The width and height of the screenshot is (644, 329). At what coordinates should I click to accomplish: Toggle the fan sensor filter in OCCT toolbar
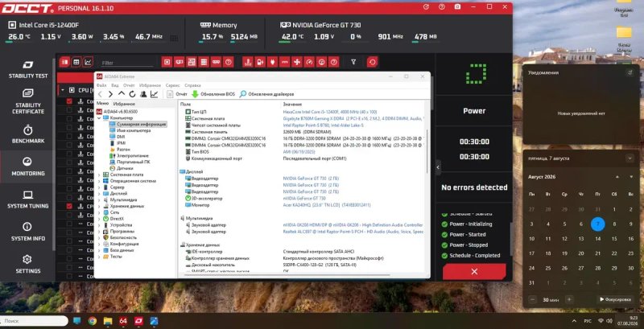pyautogui.click(x=296, y=63)
